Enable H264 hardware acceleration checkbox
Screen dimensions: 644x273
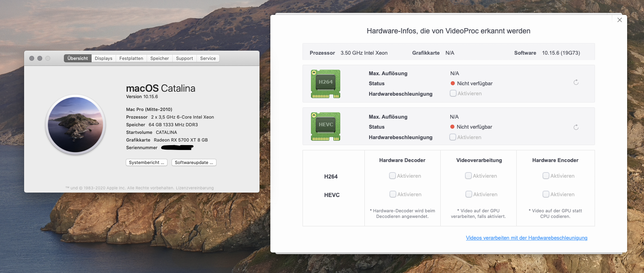[x=453, y=93]
